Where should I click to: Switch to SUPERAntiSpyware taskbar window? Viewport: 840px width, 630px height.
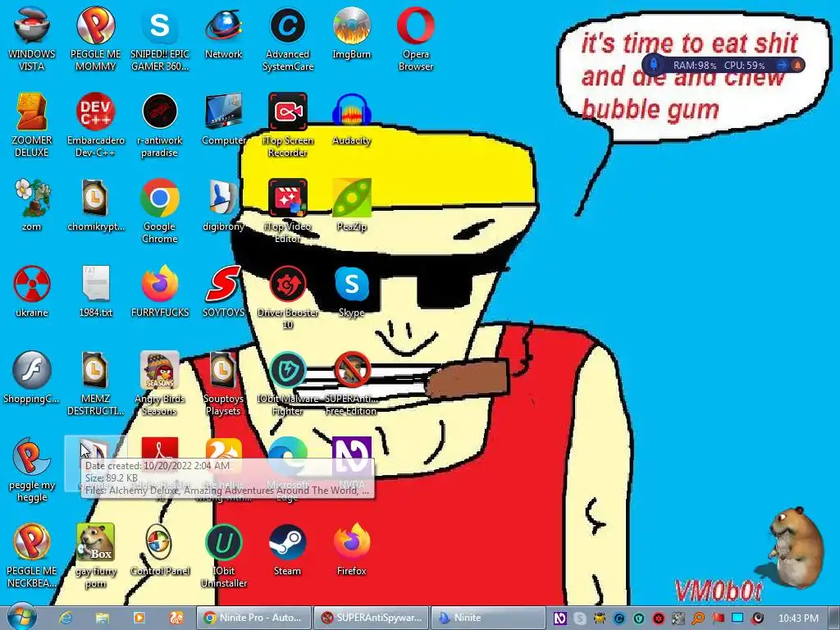(x=372, y=618)
